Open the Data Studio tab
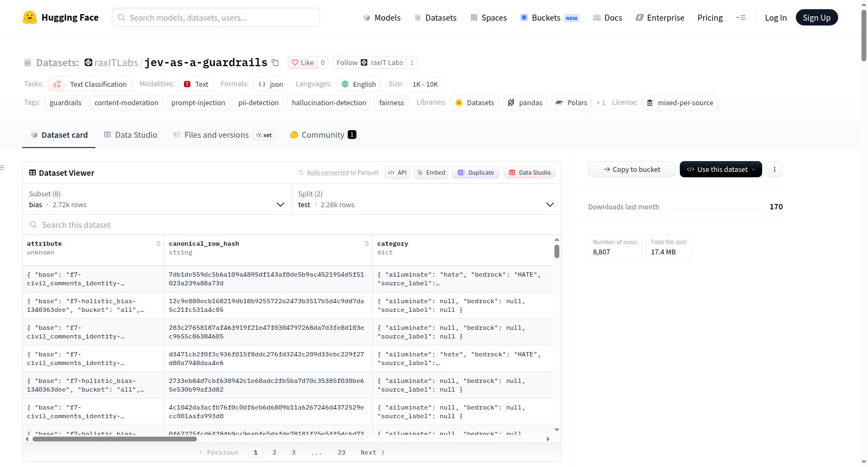 [131, 135]
